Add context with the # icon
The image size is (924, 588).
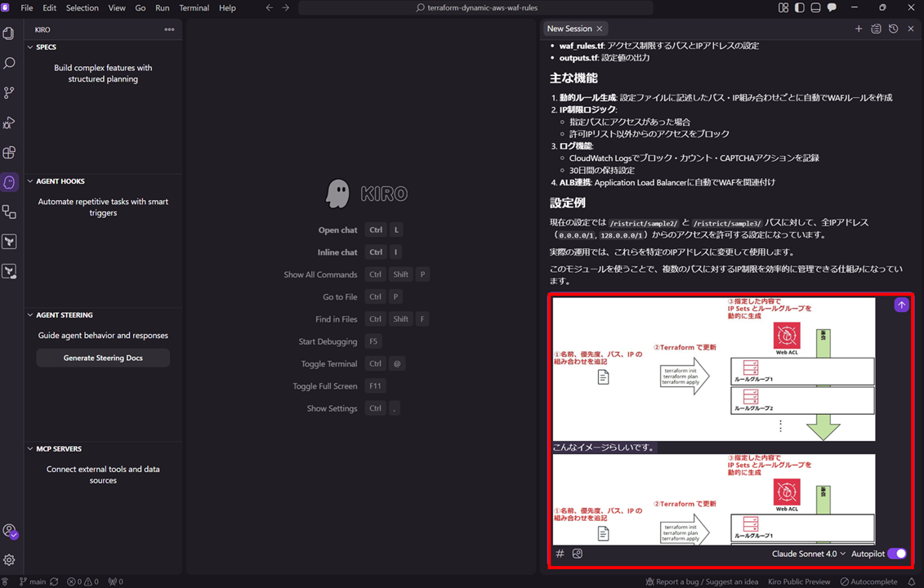click(560, 553)
